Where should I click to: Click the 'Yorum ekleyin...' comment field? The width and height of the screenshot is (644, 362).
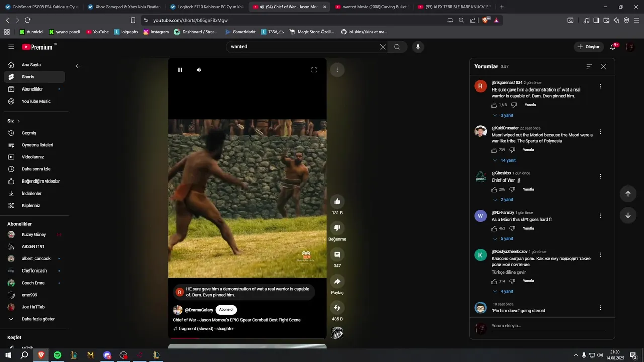[548, 326]
